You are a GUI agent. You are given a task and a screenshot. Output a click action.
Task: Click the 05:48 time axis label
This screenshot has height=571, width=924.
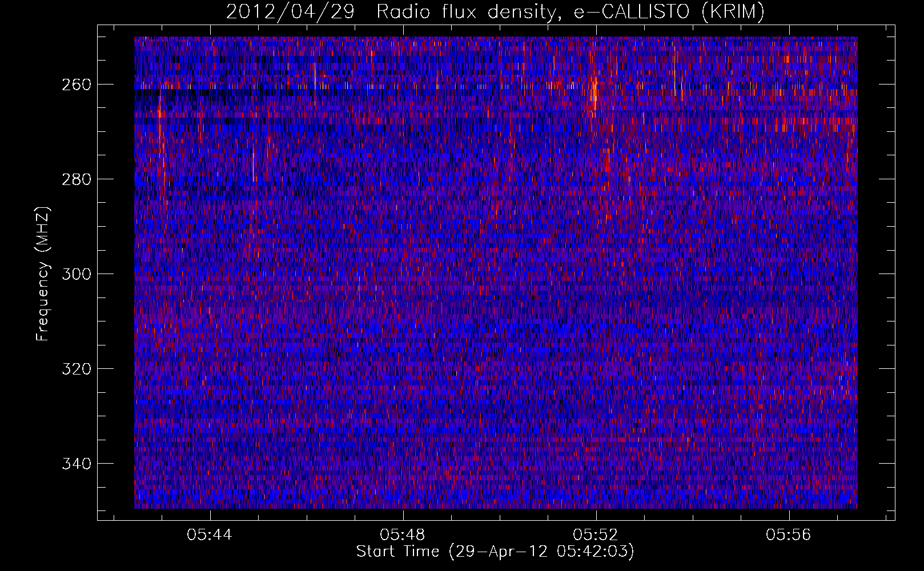tap(403, 535)
